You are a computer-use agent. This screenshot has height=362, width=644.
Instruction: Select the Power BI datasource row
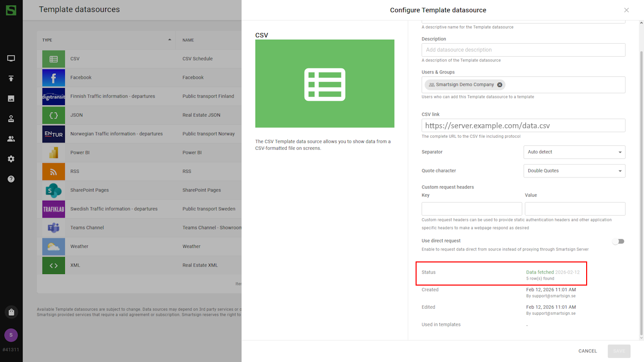pyautogui.click(x=136, y=153)
